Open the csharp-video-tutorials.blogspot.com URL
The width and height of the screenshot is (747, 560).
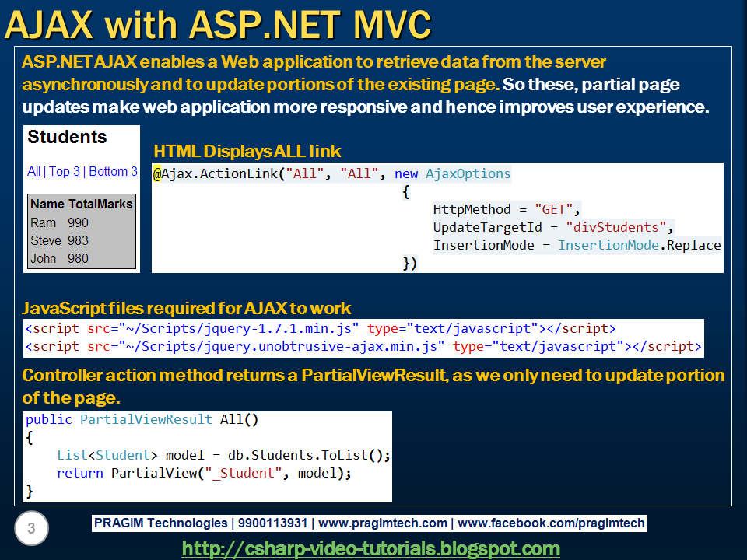coord(371,547)
